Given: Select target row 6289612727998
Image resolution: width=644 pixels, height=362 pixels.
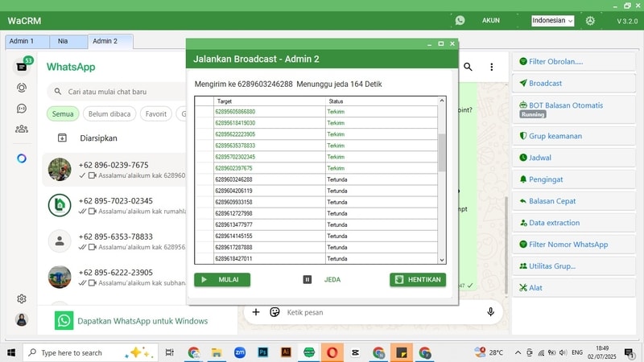Looking at the screenshot, I should [x=316, y=213].
